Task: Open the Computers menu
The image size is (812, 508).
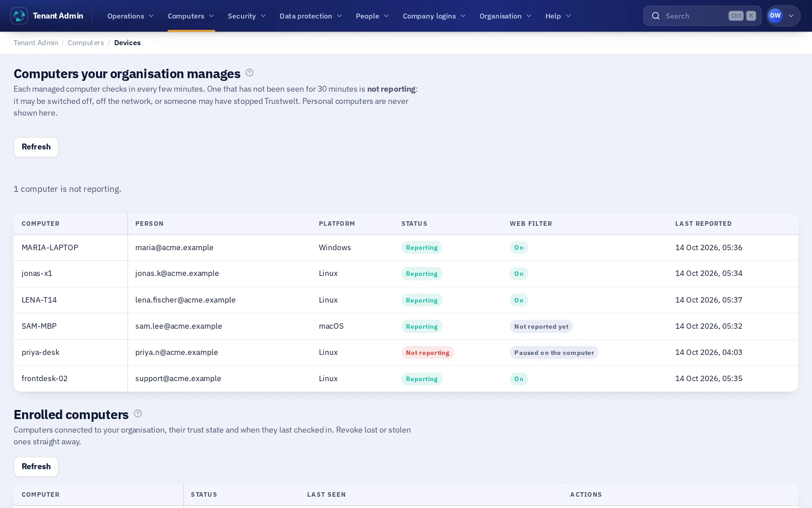Action: coord(191,16)
